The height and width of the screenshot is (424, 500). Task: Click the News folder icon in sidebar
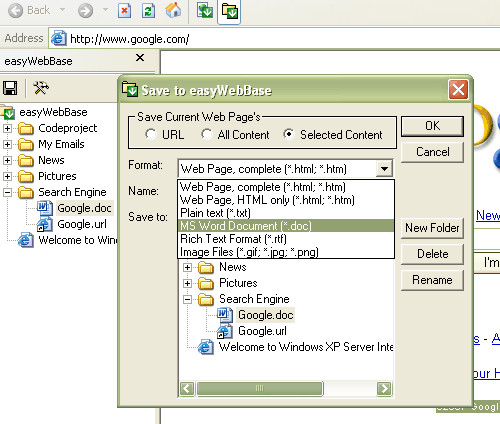coord(26,160)
